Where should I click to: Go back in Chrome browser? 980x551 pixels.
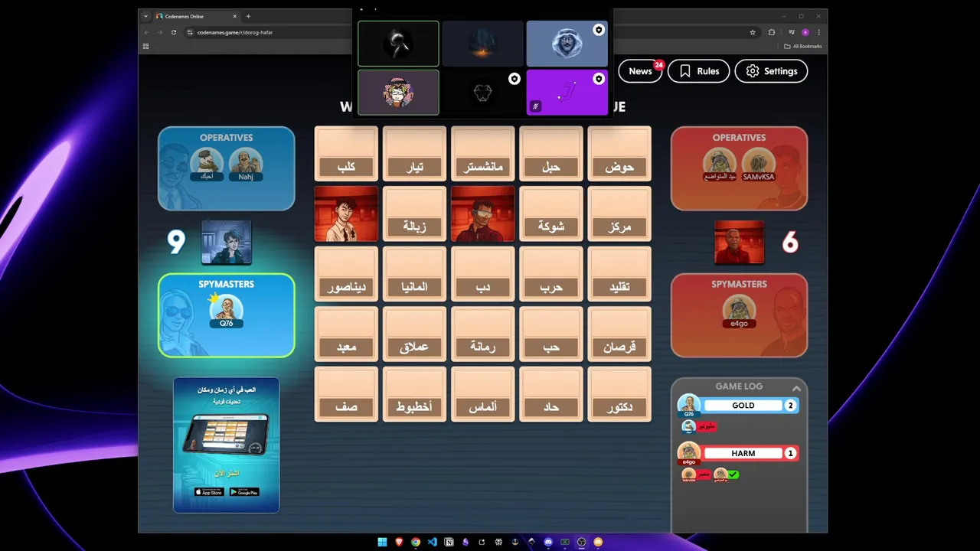(146, 32)
